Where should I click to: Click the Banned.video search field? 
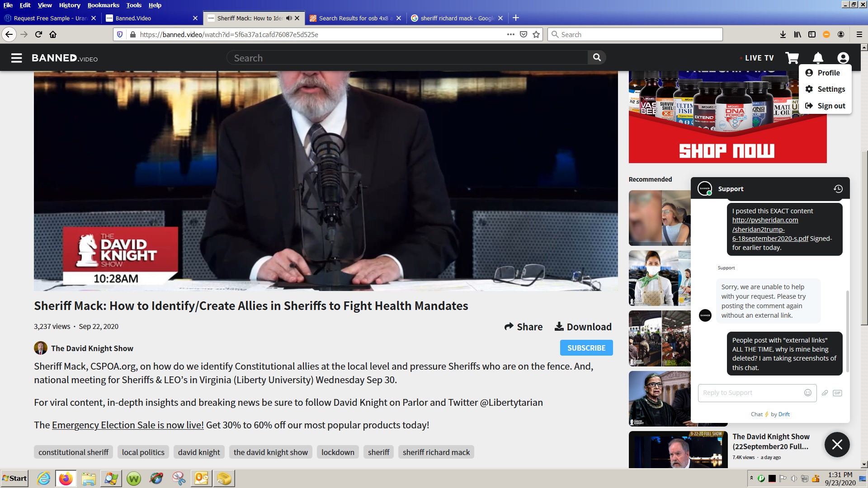pyautogui.click(x=407, y=58)
